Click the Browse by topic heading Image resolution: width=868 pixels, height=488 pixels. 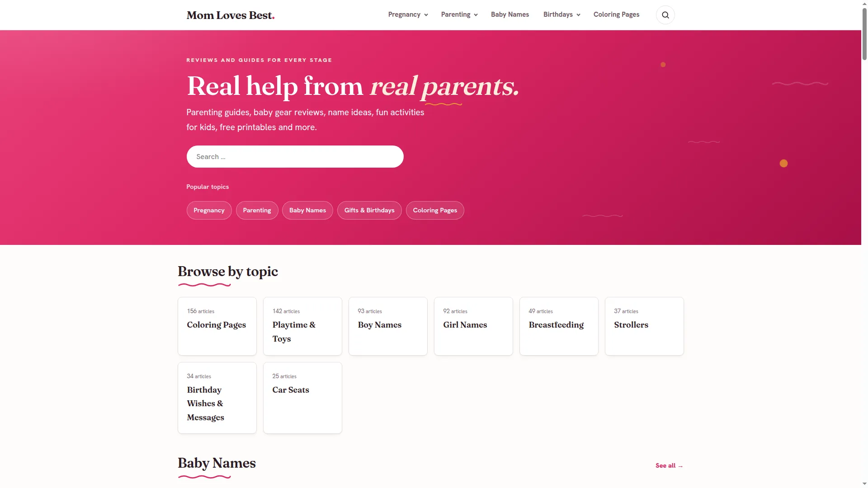tap(228, 271)
